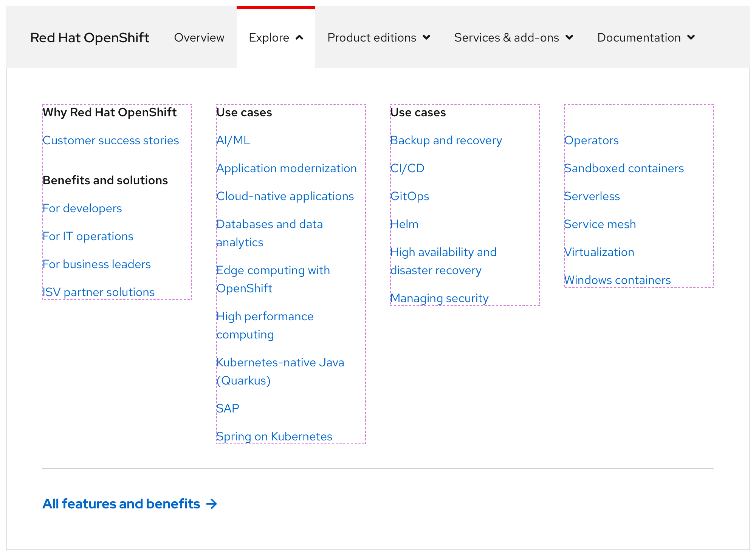Select the GitOps use case
756x556 pixels.
(x=410, y=196)
